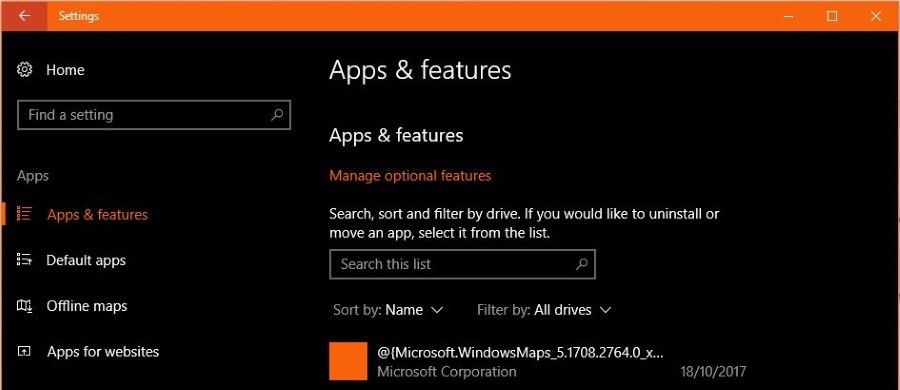Click the Apps for websites sidebar icon
Viewport: 900px width, 390px height.
coord(24,351)
